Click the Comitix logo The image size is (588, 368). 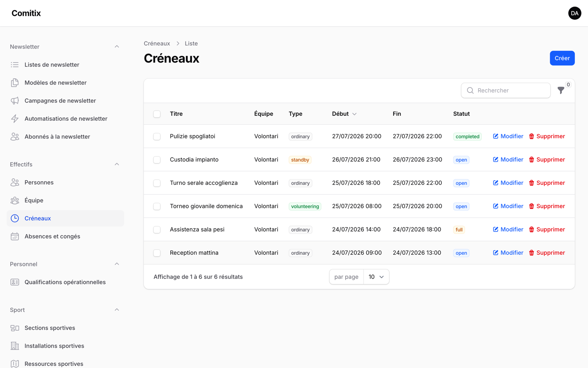pyautogui.click(x=26, y=13)
